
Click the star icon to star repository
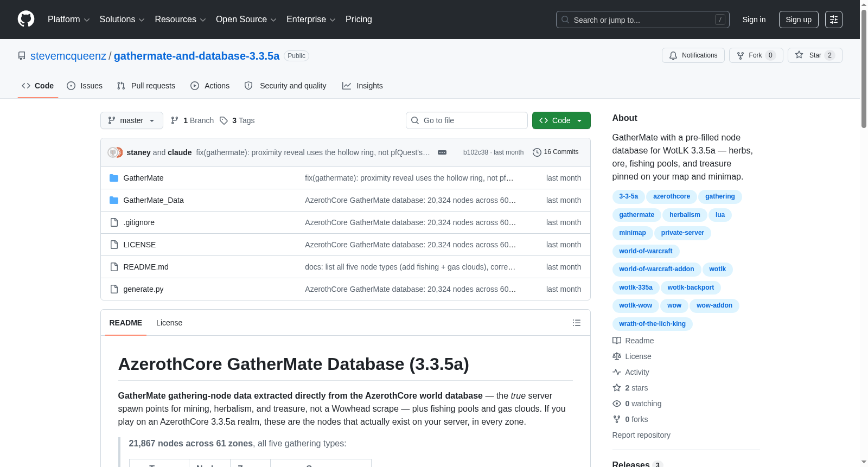tap(799, 55)
